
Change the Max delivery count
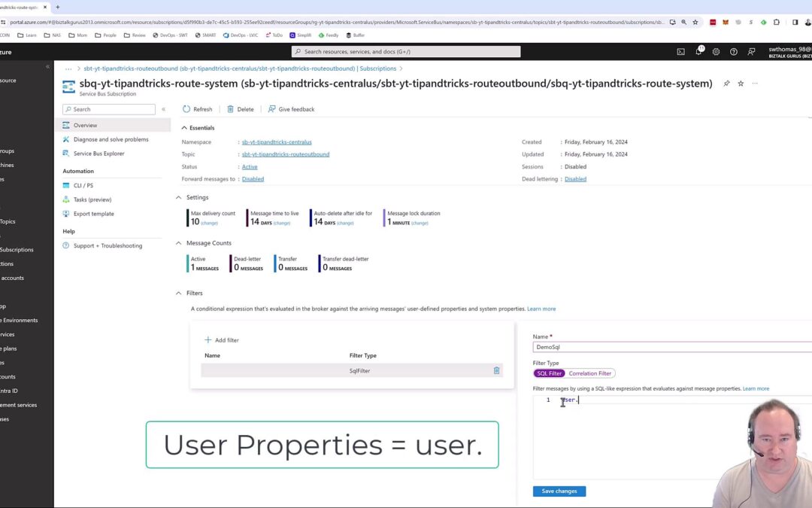coord(209,224)
